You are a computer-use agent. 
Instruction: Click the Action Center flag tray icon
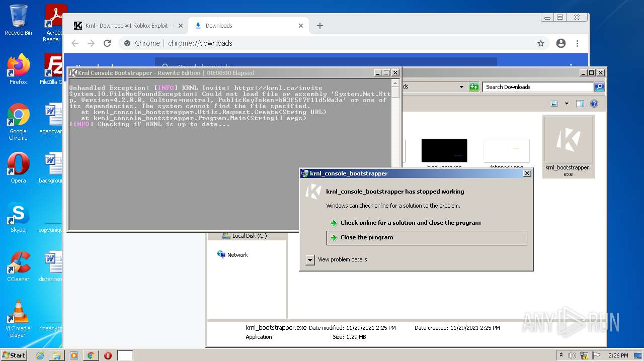click(596, 355)
